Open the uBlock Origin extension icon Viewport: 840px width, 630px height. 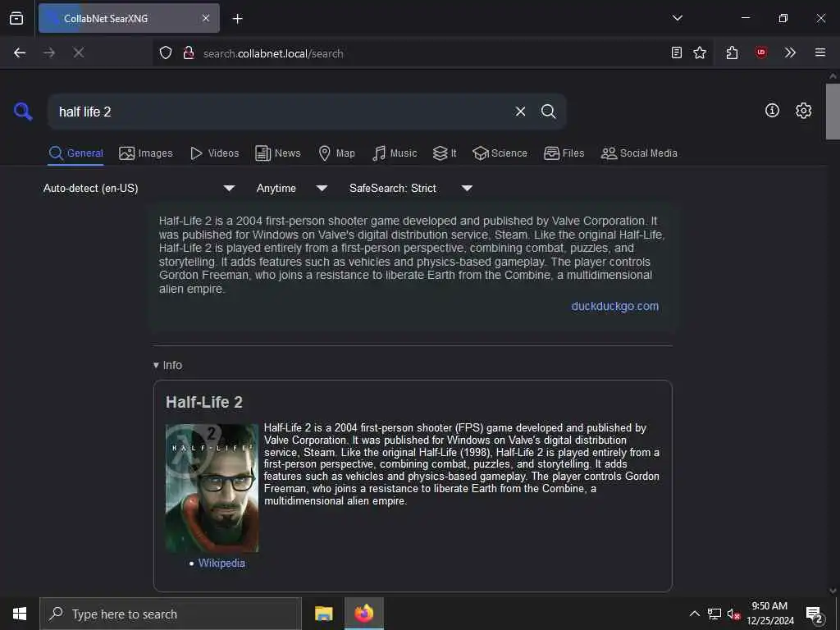pyautogui.click(x=761, y=52)
